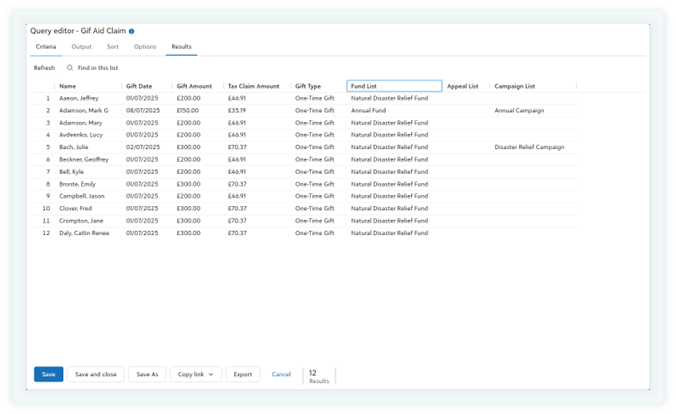Focus the Find in this list field

pyautogui.click(x=98, y=68)
